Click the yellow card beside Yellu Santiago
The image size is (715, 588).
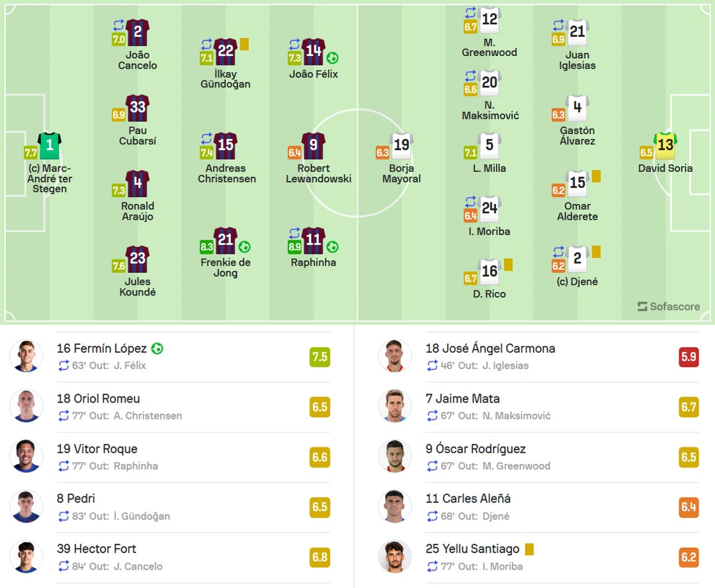pyautogui.click(x=529, y=549)
